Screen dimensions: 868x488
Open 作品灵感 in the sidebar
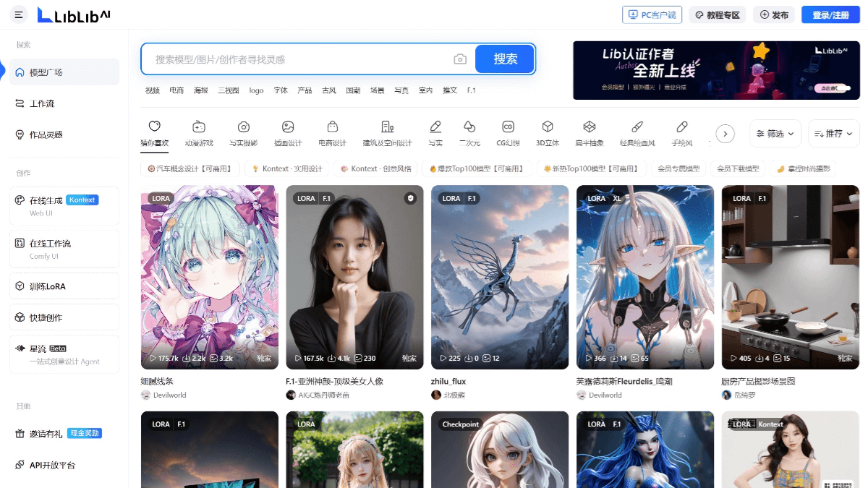point(64,134)
